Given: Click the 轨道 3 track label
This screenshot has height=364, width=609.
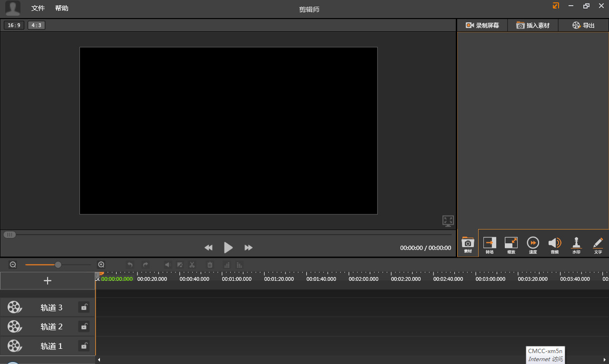Looking at the screenshot, I should (x=51, y=307).
